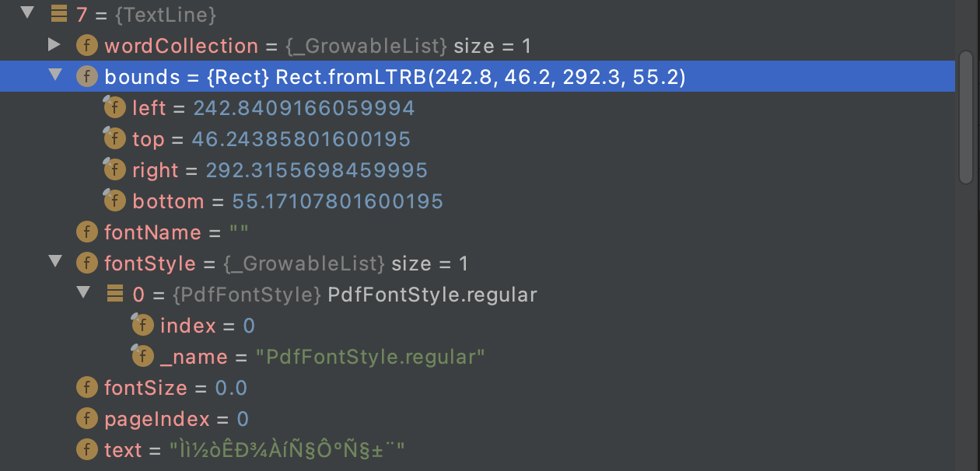
Task: Click the field icon next to left
Action: (114, 107)
